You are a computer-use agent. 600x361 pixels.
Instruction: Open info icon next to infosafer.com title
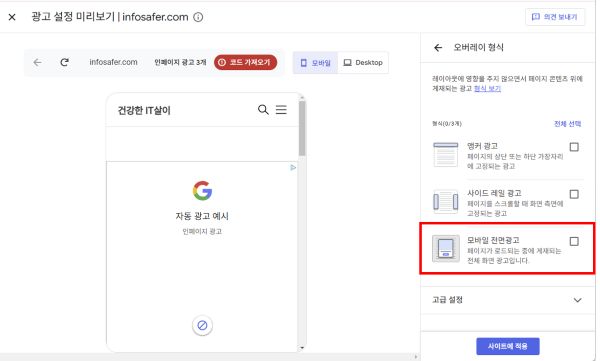pyautogui.click(x=198, y=17)
